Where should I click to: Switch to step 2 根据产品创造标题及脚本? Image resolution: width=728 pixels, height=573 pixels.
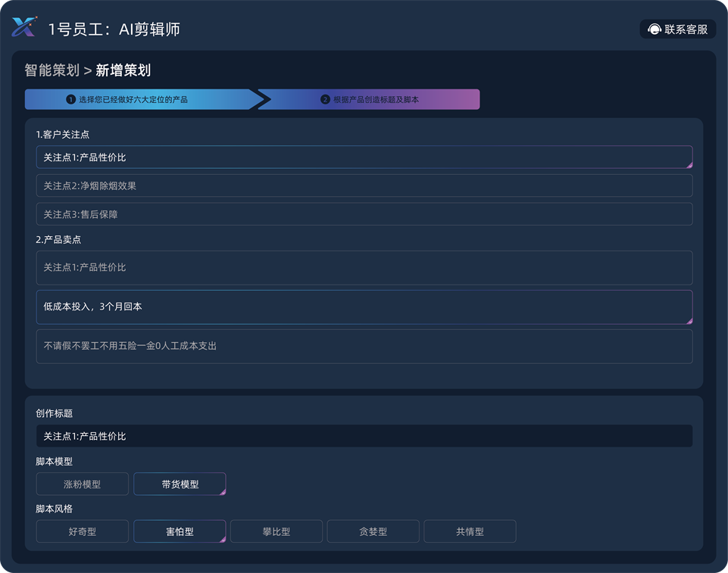tap(370, 99)
